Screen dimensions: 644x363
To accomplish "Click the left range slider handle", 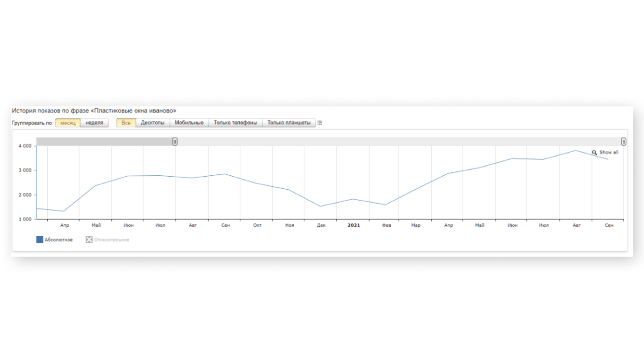I will (x=175, y=142).
